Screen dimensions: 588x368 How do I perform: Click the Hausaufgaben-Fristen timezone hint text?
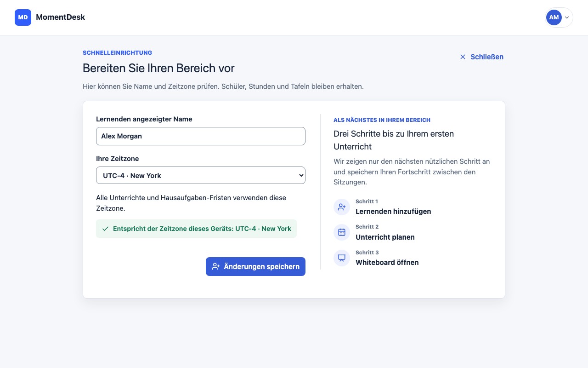point(191,203)
